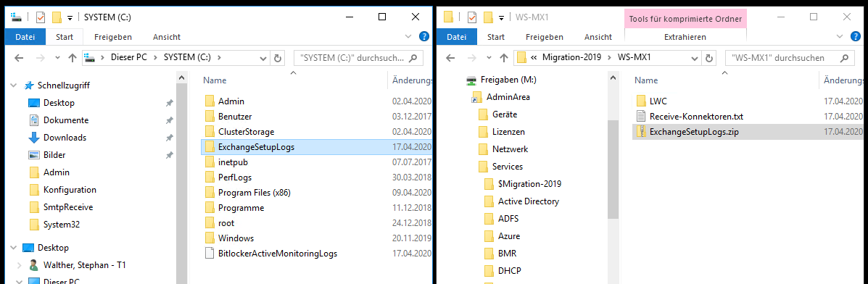868x284 pixels.
Task: Refresh the WS-MX1 folder view
Action: [710, 57]
